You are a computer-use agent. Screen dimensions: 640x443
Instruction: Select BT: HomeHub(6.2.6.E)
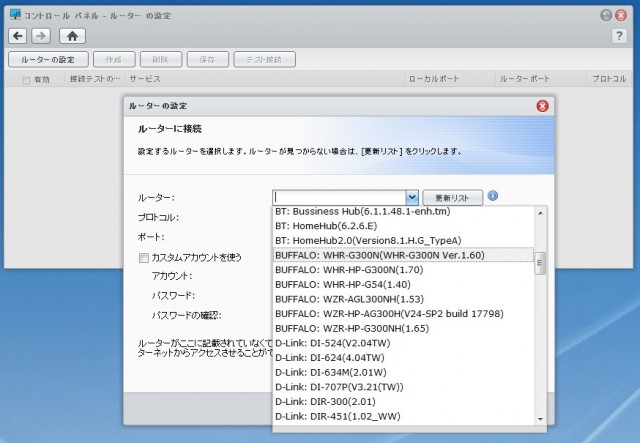(403, 226)
